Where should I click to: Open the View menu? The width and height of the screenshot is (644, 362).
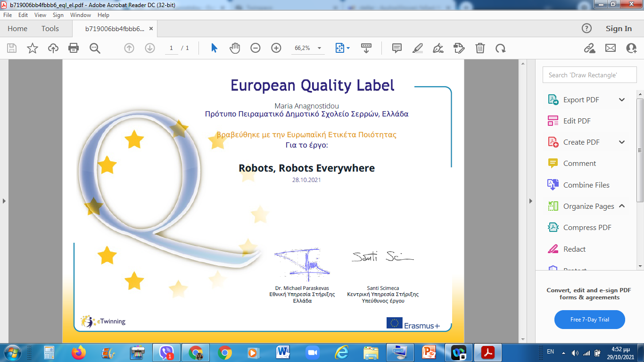click(x=40, y=15)
